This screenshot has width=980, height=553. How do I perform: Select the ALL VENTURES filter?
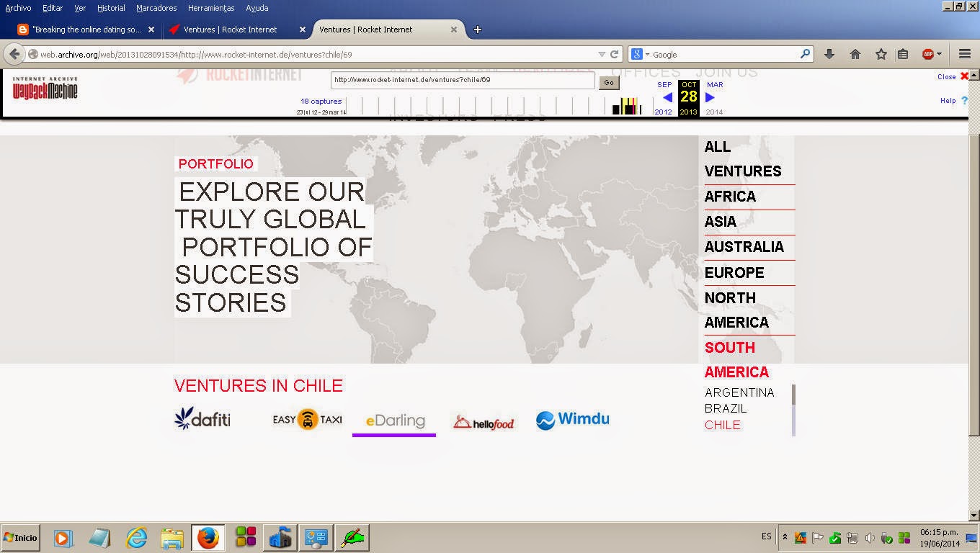(x=743, y=158)
